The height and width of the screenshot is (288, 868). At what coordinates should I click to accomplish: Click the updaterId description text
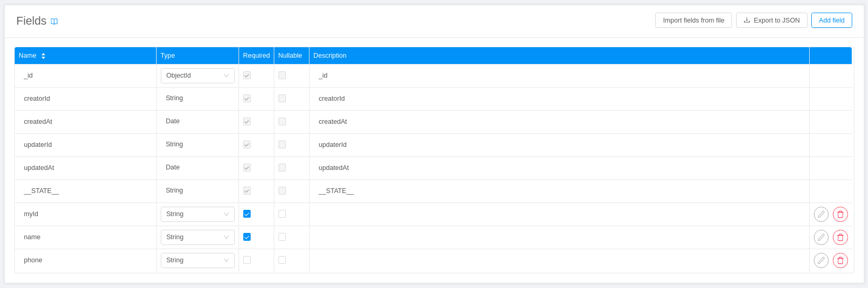click(x=333, y=145)
